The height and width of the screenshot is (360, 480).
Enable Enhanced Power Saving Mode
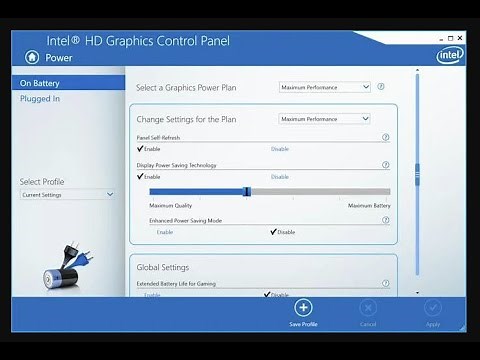pos(165,232)
